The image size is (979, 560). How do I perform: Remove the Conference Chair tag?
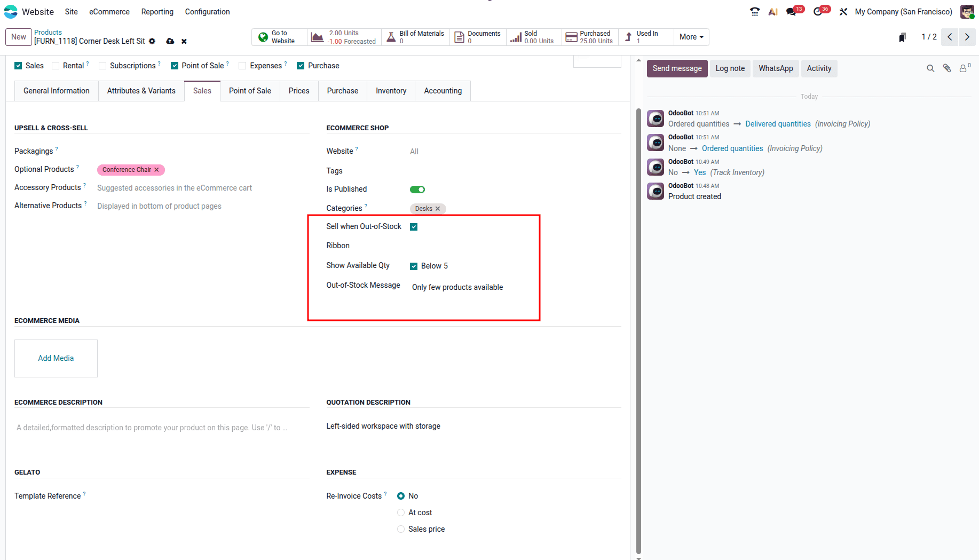[156, 170]
